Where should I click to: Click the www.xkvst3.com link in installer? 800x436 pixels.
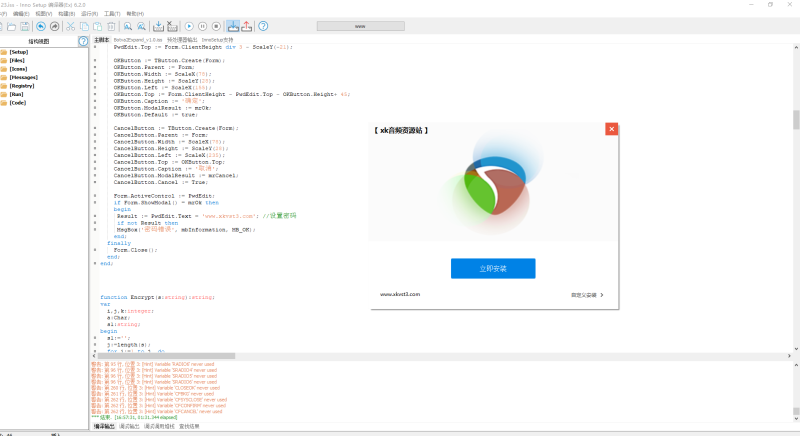tap(400, 294)
